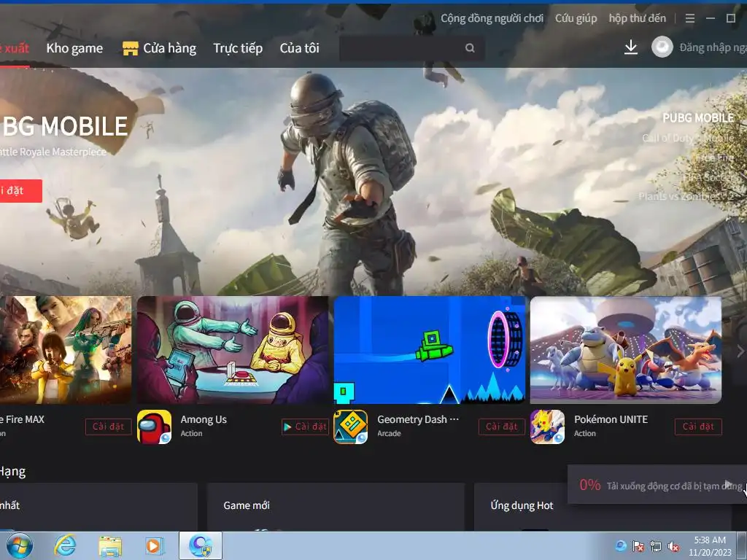Open hộp thư đến inbox
747x560 pixels.
tap(637, 18)
